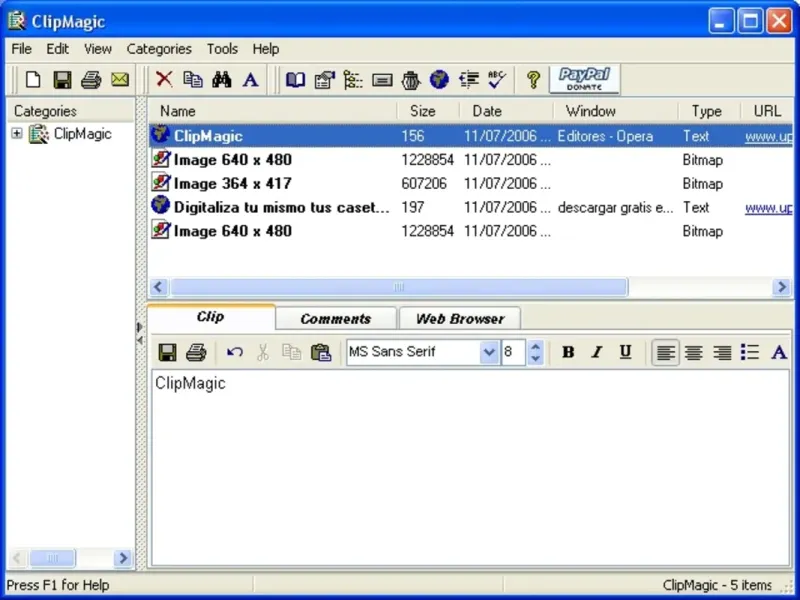The height and width of the screenshot is (600, 800).
Task: Select left text alignment
Action: click(665, 352)
